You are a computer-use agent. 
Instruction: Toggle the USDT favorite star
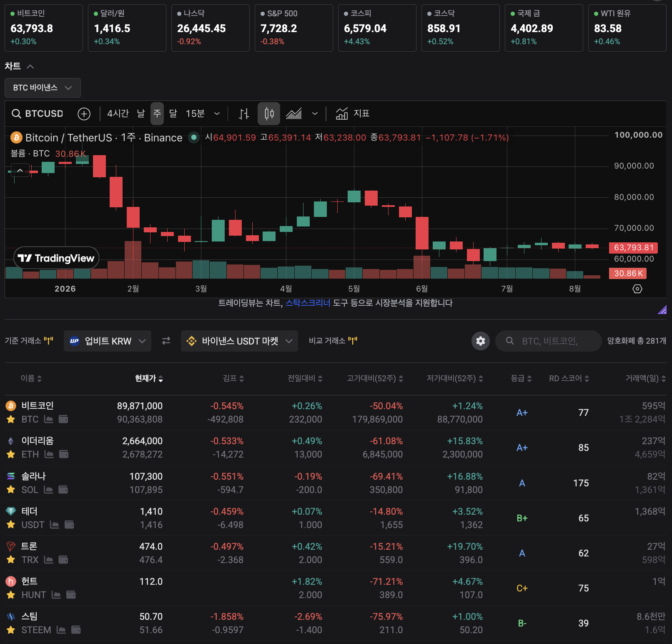pos(11,525)
